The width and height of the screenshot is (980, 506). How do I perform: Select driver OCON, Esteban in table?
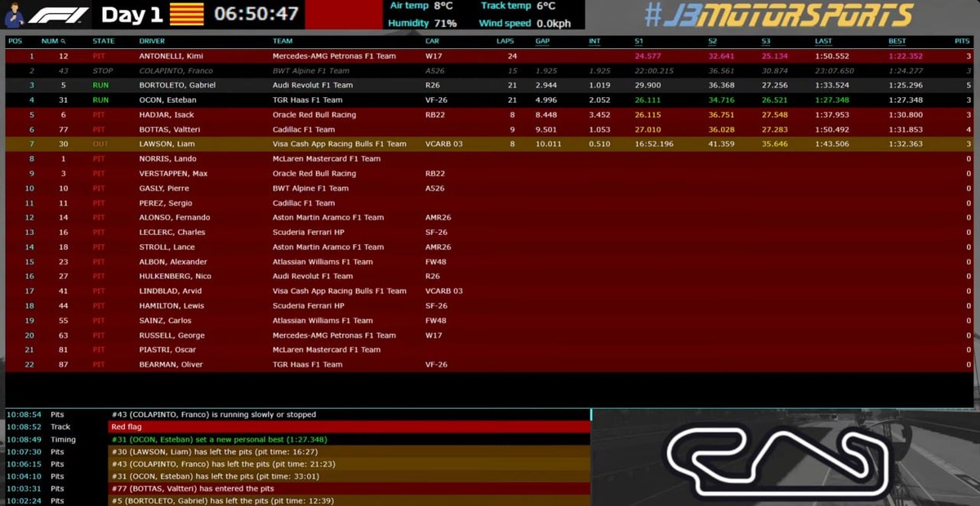(167, 100)
